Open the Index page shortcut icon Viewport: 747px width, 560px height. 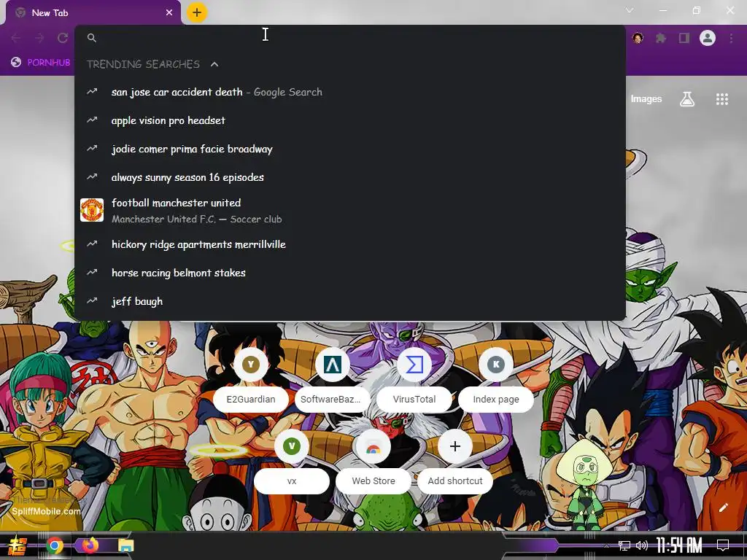pos(496,365)
